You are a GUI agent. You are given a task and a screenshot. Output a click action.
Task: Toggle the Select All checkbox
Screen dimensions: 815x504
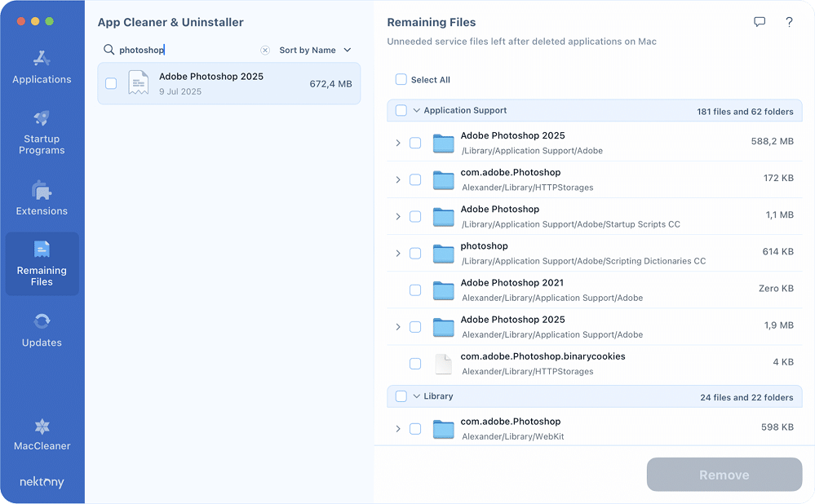[x=401, y=79]
